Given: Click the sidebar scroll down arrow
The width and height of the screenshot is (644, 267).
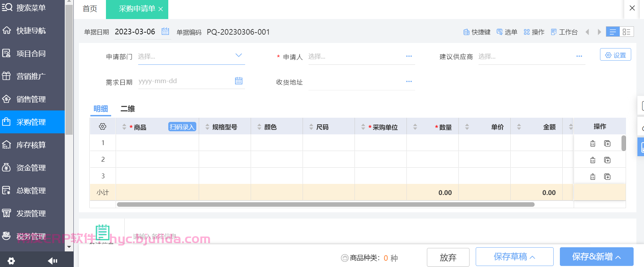Looking at the screenshot, I should (69, 247).
